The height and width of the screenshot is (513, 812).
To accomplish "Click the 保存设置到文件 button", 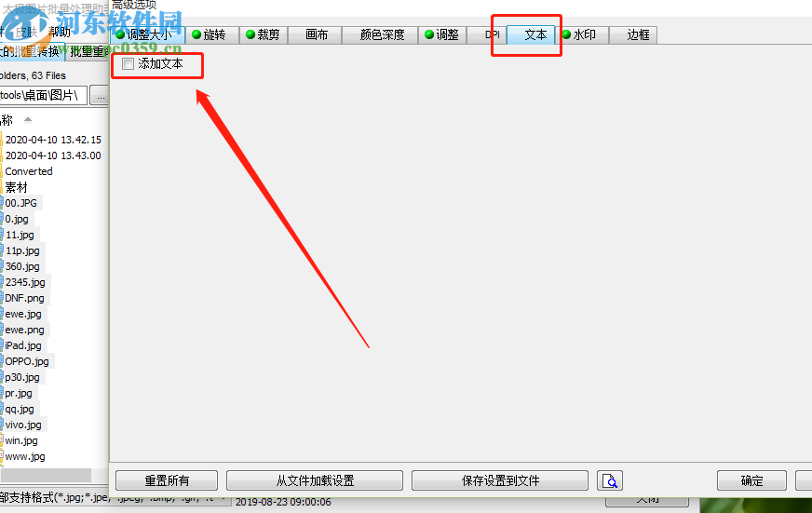I will pyautogui.click(x=500, y=480).
